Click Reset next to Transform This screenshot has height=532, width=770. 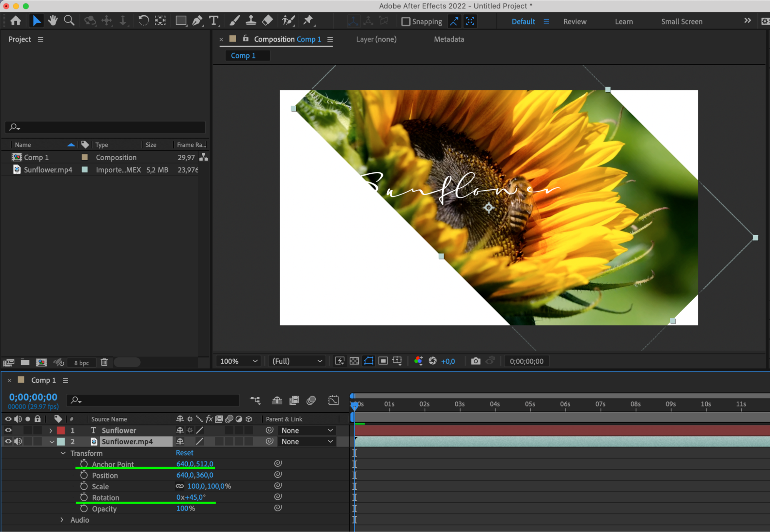[x=185, y=453]
